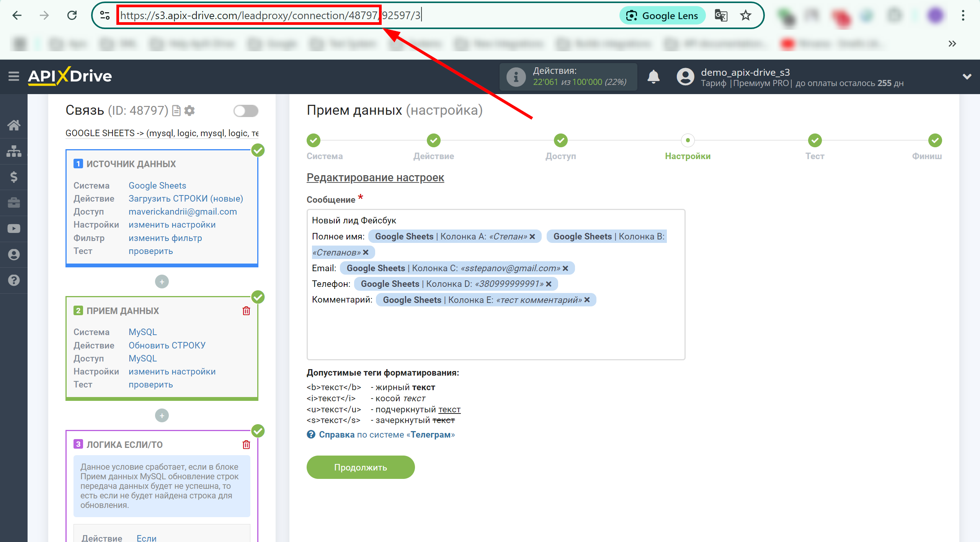The height and width of the screenshot is (542, 980).
Task: Bookmark this page with the star
Action: pos(745,15)
